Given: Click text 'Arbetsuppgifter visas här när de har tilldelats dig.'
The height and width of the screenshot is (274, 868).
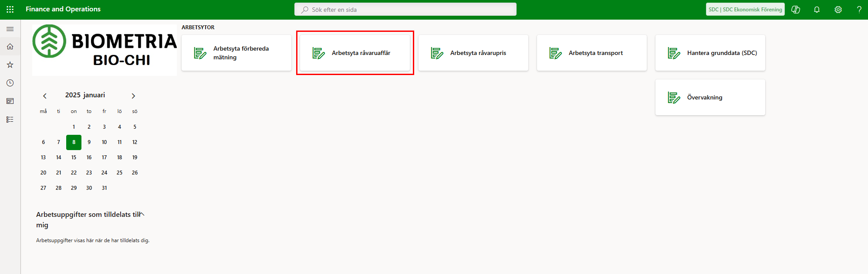Looking at the screenshot, I should tap(93, 240).
